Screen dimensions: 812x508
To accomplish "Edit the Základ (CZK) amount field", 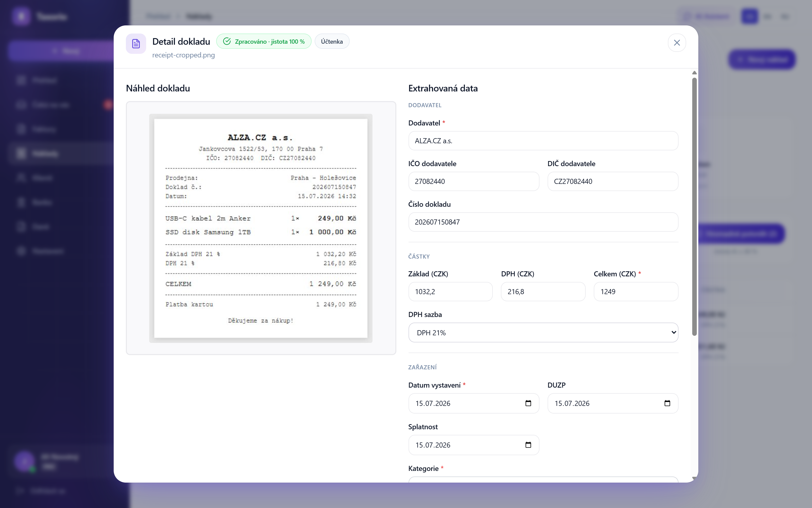I will [x=450, y=292].
